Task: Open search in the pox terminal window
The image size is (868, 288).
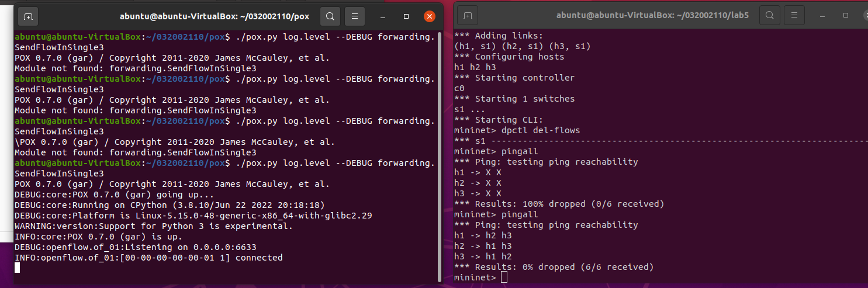Action: click(330, 16)
